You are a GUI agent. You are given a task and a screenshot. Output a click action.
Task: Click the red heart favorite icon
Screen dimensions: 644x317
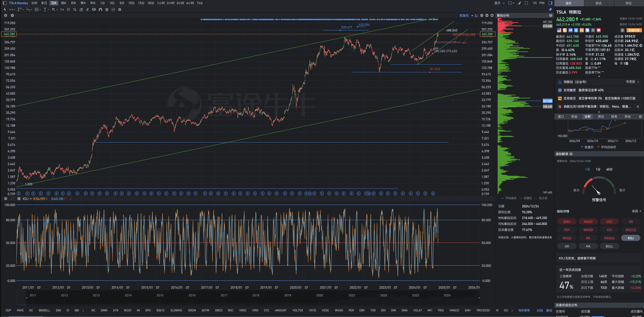599,30
